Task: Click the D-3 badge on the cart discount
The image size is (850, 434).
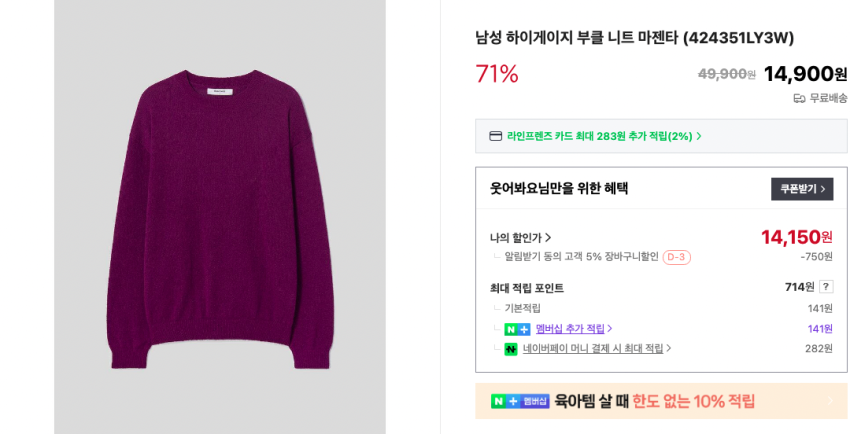Action: click(676, 257)
